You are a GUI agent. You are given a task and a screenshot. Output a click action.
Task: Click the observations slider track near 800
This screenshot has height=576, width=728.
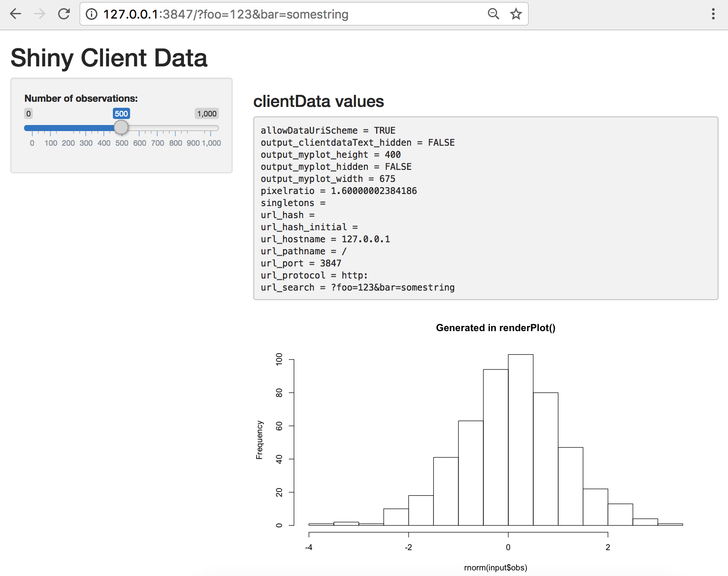pos(176,128)
